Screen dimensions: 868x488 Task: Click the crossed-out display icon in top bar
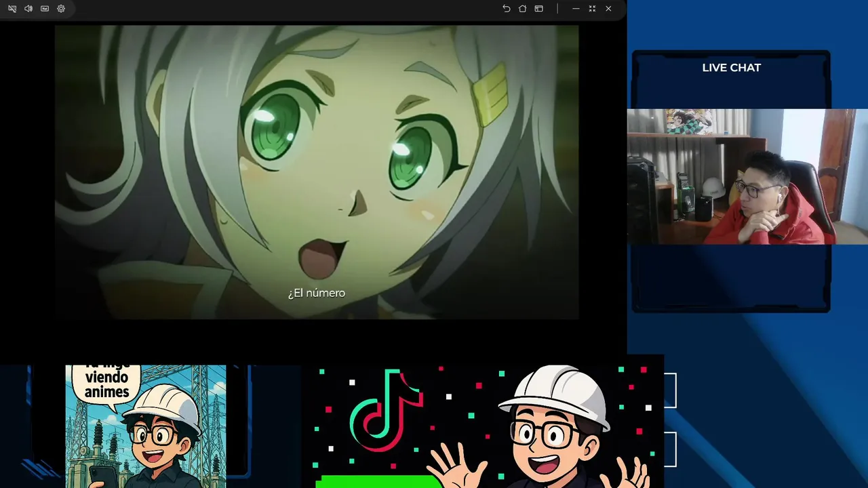12,9
